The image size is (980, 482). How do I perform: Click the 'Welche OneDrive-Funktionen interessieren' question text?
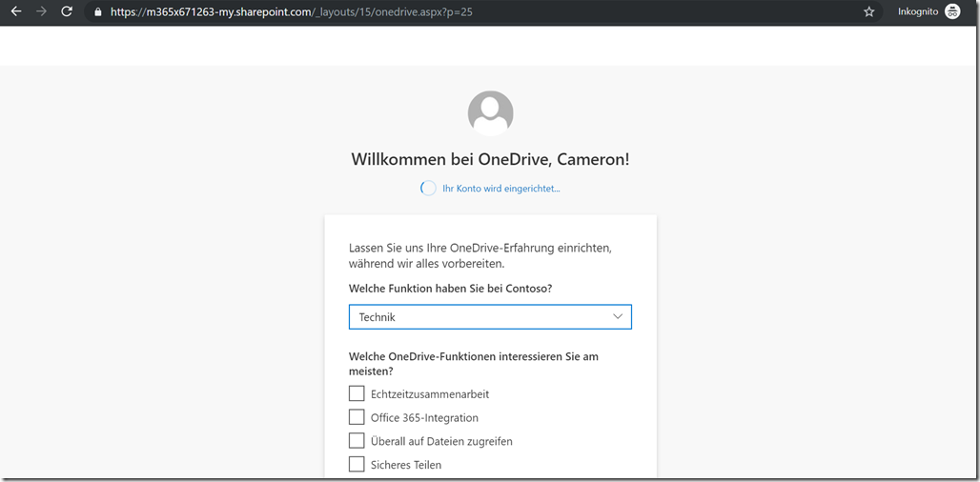tap(473, 364)
